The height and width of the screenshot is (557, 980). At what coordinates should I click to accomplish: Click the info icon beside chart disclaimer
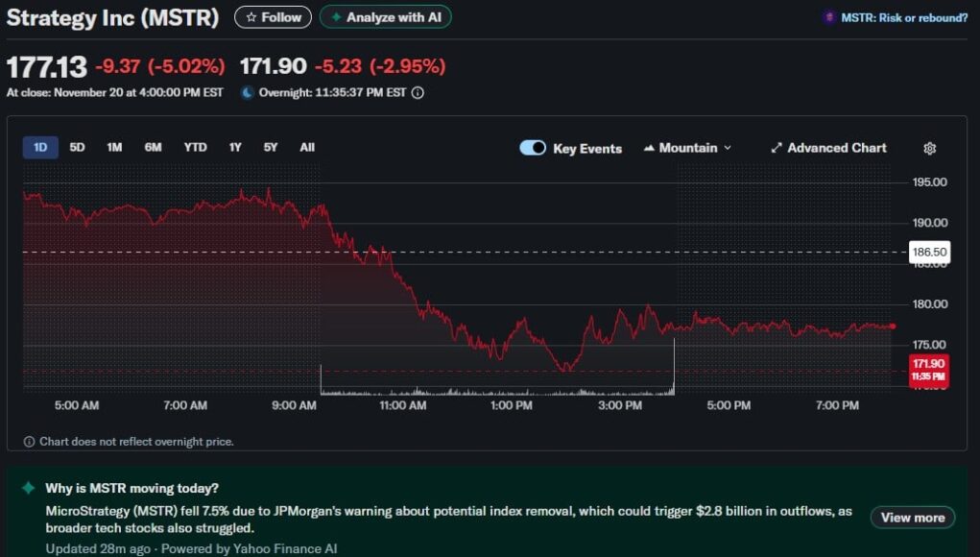pyautogui.click(x=29, y=442)
